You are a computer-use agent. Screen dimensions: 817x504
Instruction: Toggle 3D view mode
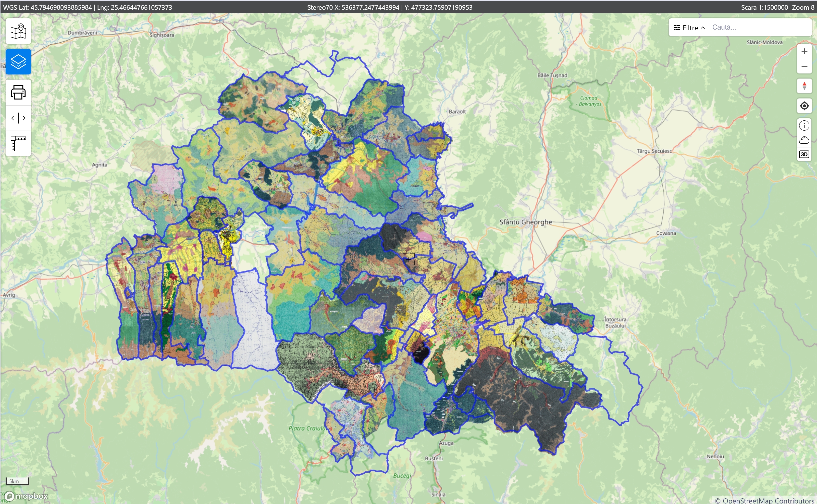[x=804, y=154]
